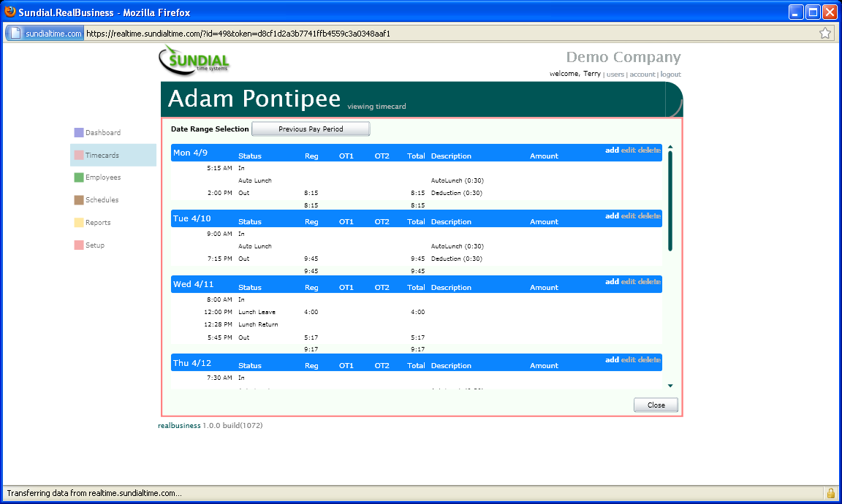Add an entry for Mon 4/9
Screen dimensions: 842x504
pos(612,150)
